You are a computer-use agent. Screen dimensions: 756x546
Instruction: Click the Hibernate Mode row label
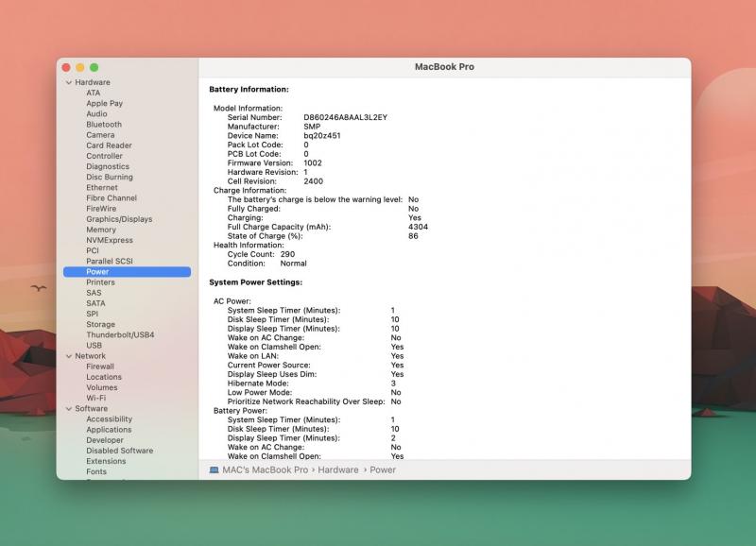[x=258, y=384]
